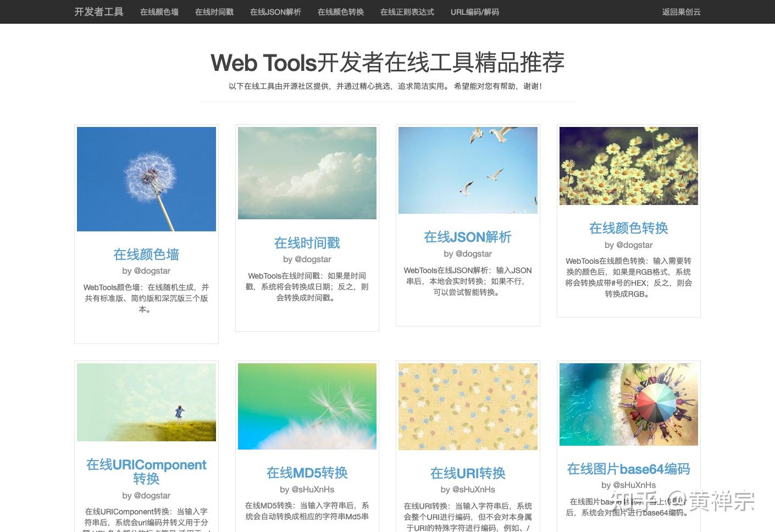Open 在线正则表达式 from the navigation bar
775x532 pixels.
tap(407, 12)
